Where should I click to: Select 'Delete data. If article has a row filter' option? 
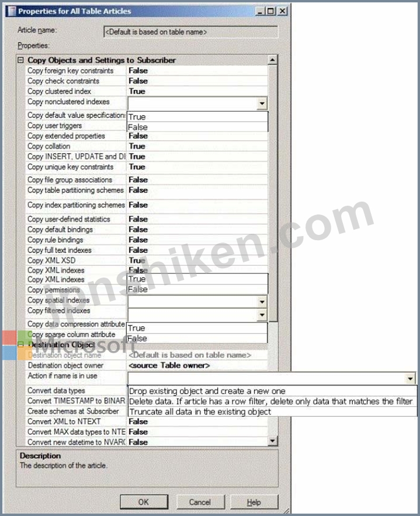pyautogui.click(x=272, y=401)
